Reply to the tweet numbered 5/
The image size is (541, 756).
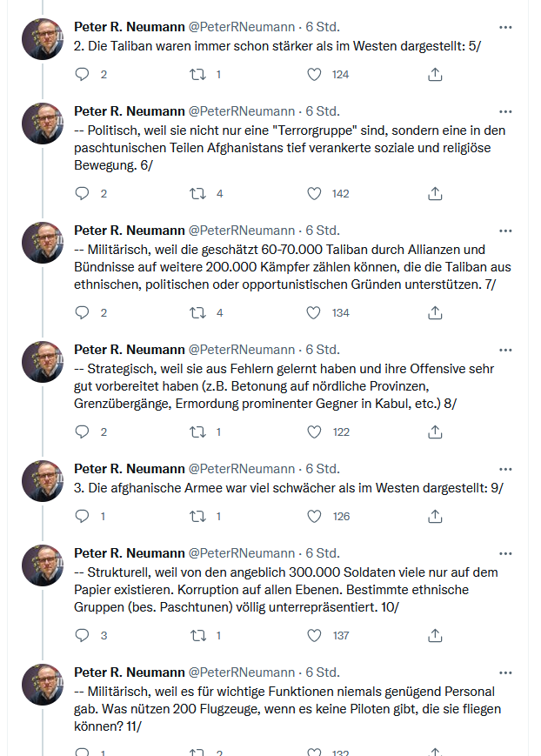(x=83, y=75)
